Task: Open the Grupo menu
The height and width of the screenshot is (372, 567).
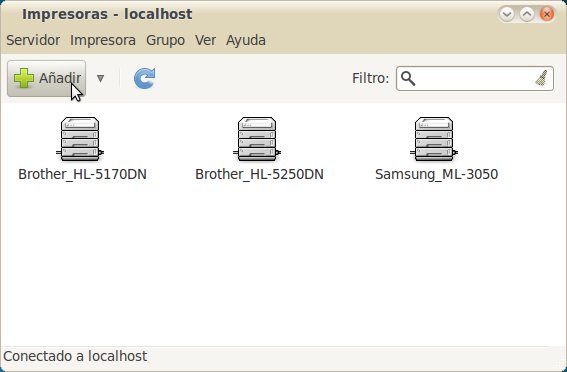Action: tap(165, 40)
